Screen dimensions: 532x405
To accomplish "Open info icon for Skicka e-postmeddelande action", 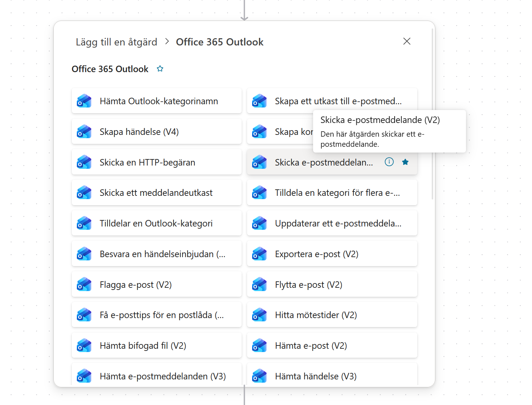I will coord(389,162).
